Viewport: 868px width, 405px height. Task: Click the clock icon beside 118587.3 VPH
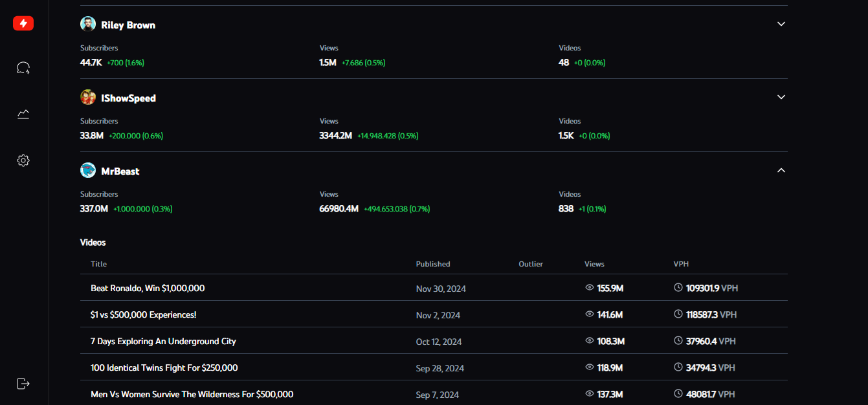pos(678,314)
